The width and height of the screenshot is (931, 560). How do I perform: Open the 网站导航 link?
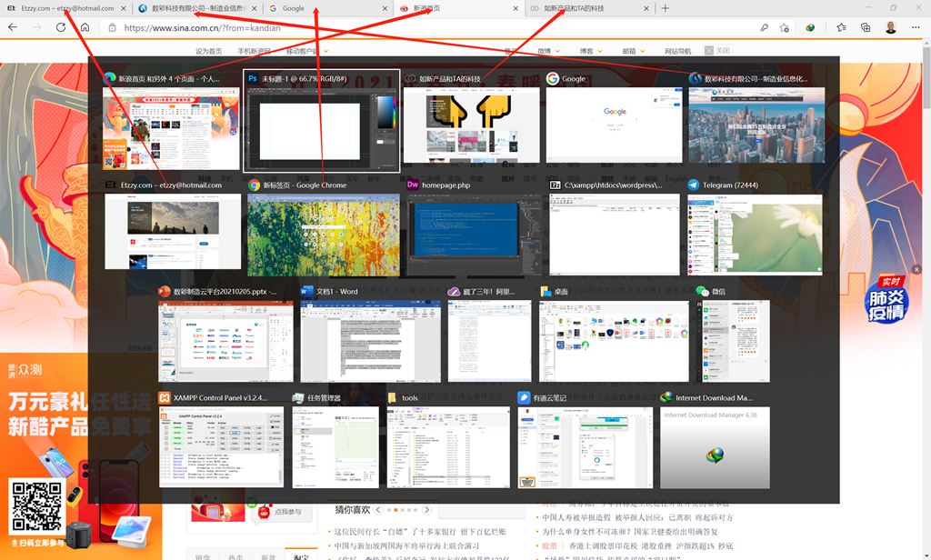(677, 51)
